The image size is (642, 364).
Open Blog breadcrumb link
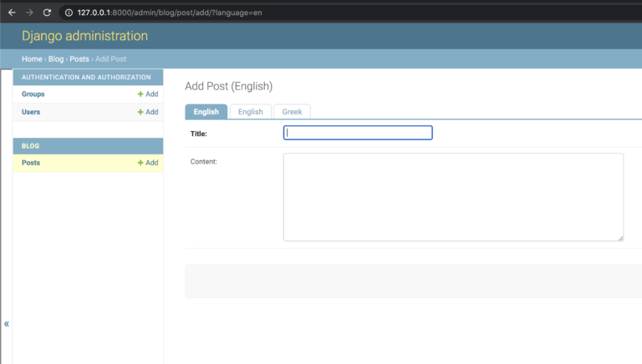(x=56, y=59)
